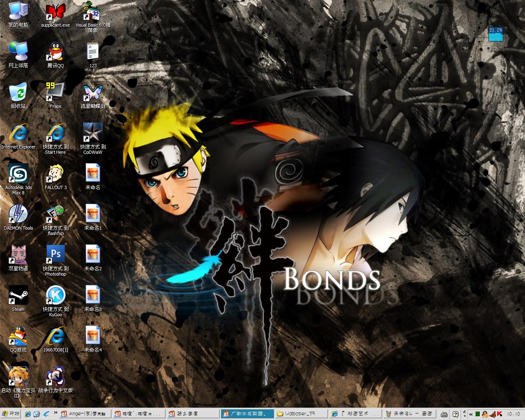Open the 我的电脑 (My Computer) desktop icon

(x=18, y=15)
